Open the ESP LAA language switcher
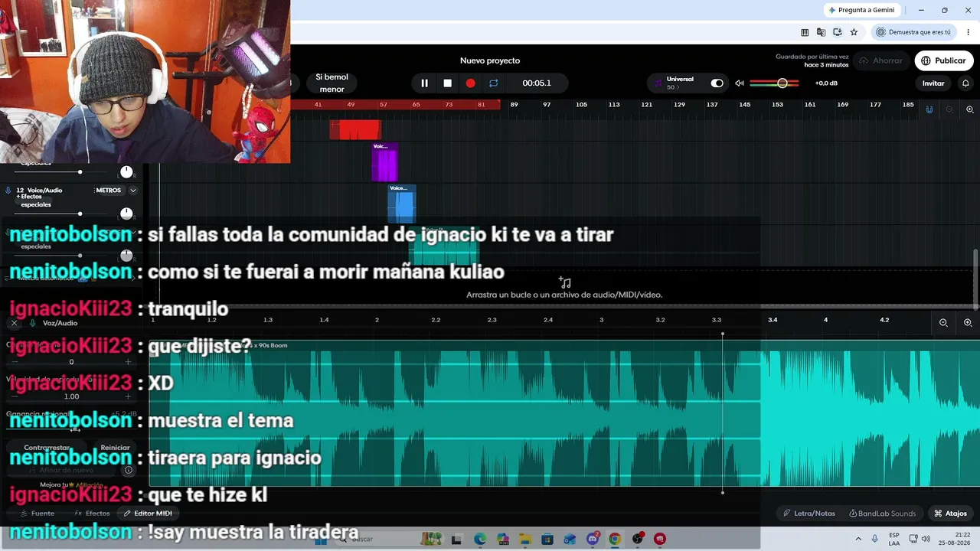Screen dimensions: 980x551 pos(894,539)
